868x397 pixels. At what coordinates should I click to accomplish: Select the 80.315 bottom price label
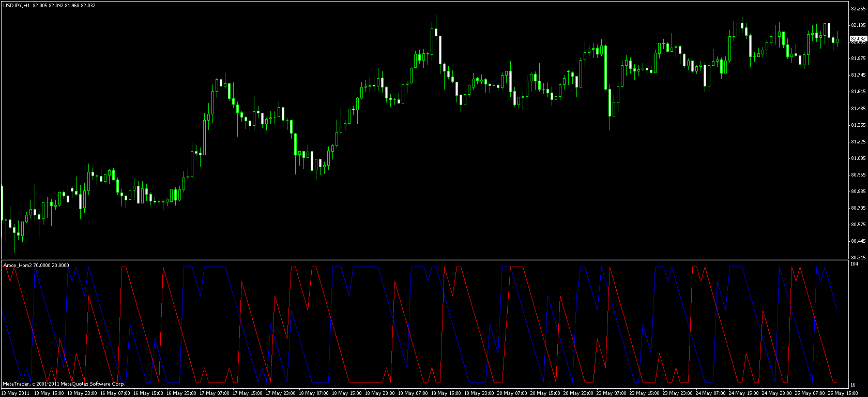858,257
